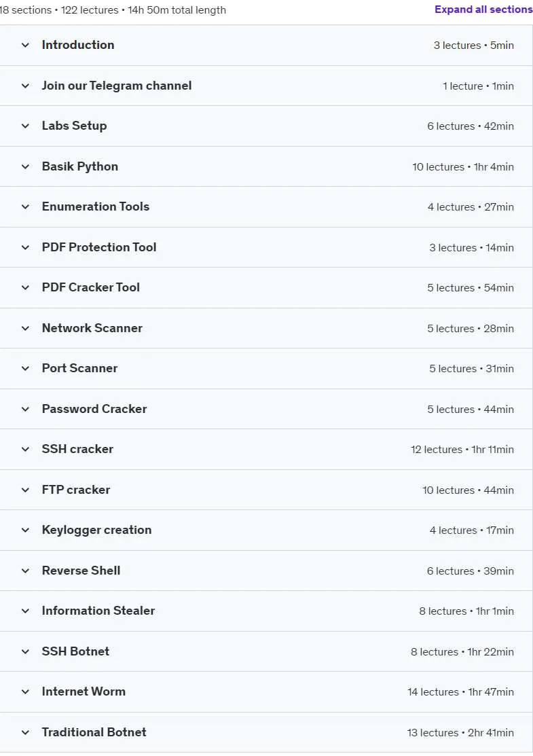
Task: Click Expand all sections link
Action: click(x=483, y=10)
